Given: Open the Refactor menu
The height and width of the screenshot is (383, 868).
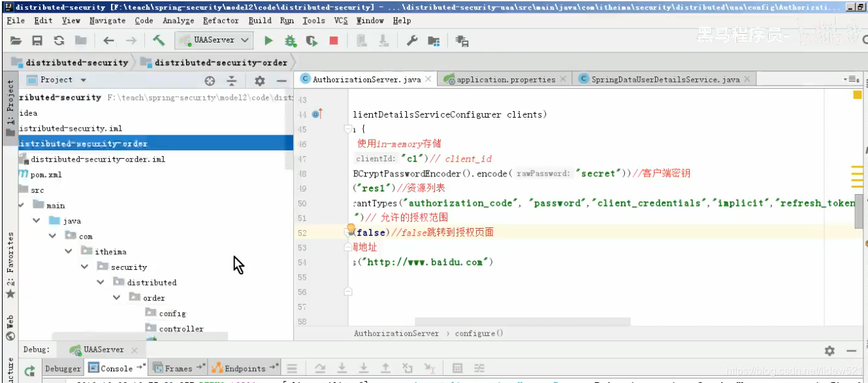Looking at the screenshot, I should (221, 20).
